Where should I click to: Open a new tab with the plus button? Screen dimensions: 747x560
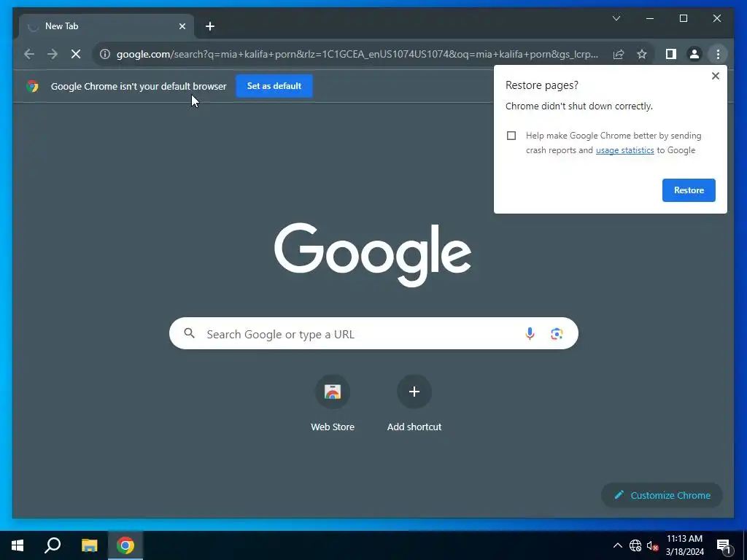pyautogui.click(x=210, y=26)
